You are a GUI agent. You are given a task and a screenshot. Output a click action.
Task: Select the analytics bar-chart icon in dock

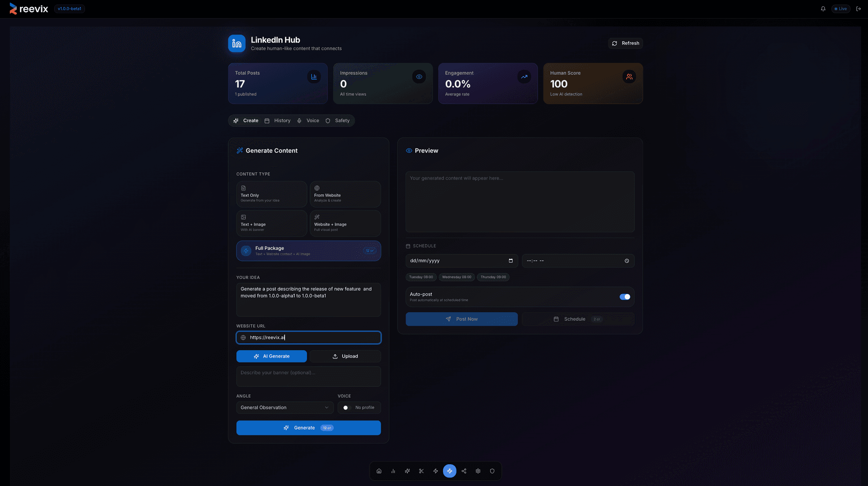pyautogui.click(x=393, y=471)
